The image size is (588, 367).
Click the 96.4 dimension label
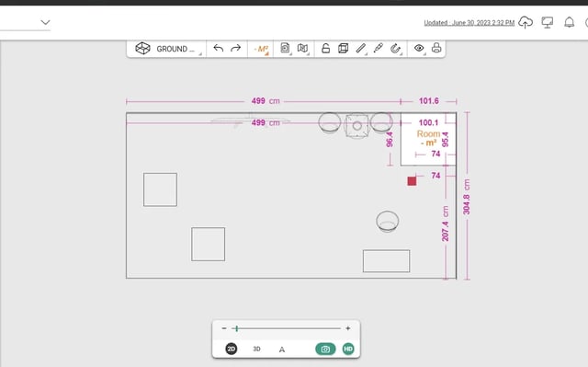390,140
